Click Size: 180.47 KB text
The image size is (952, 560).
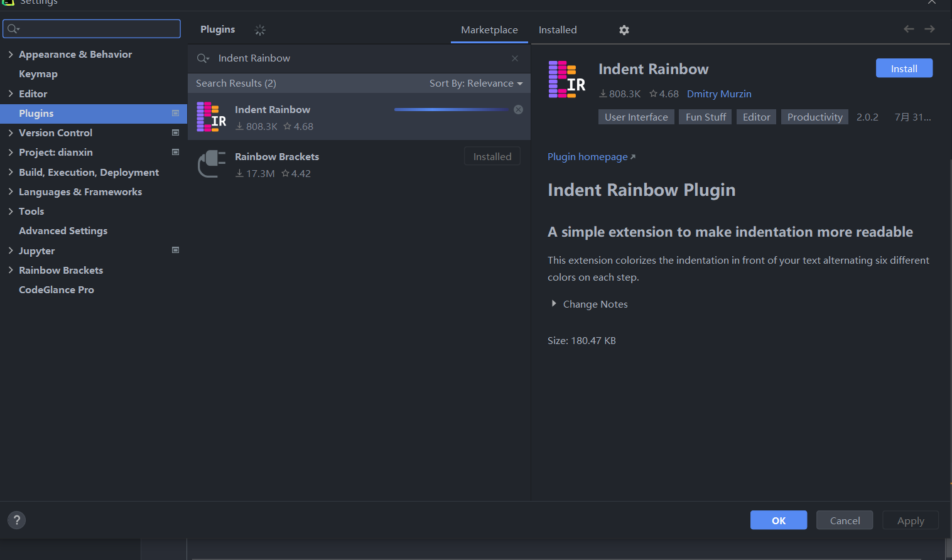pyautogui.click(x=581, y=341)
